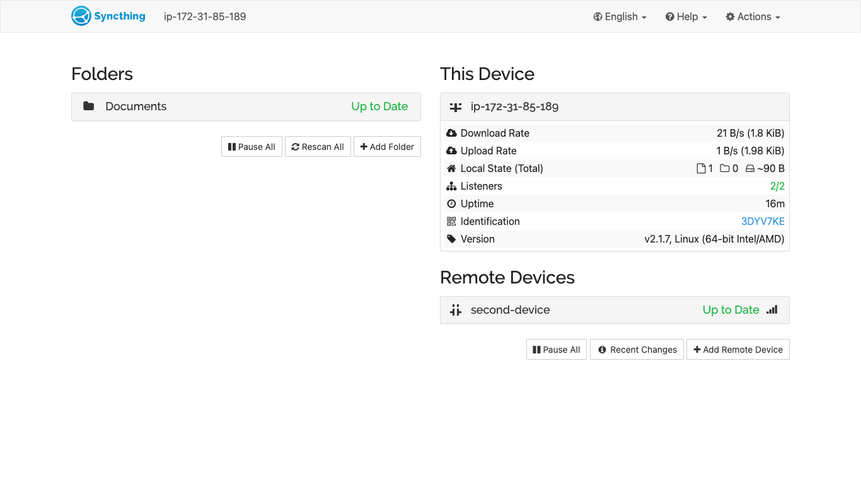
Task: Open the Help menu
Action: click(x=686, y=16)
